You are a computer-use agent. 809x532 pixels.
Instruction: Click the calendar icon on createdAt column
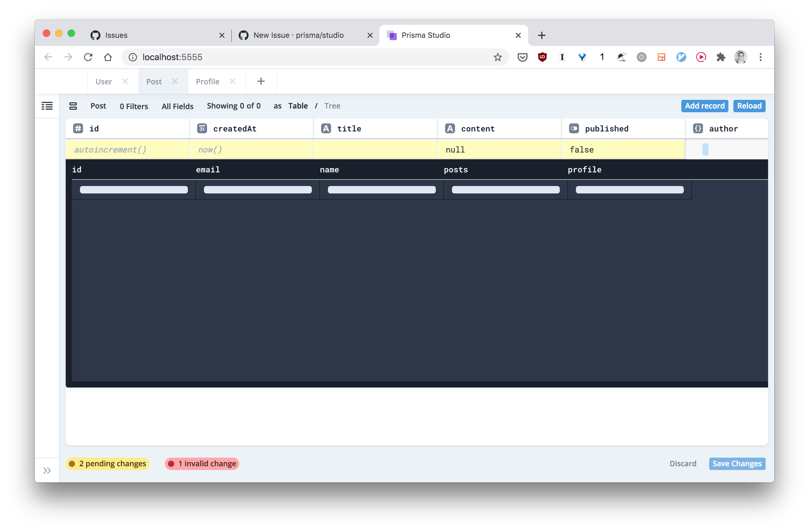[202, 128]
